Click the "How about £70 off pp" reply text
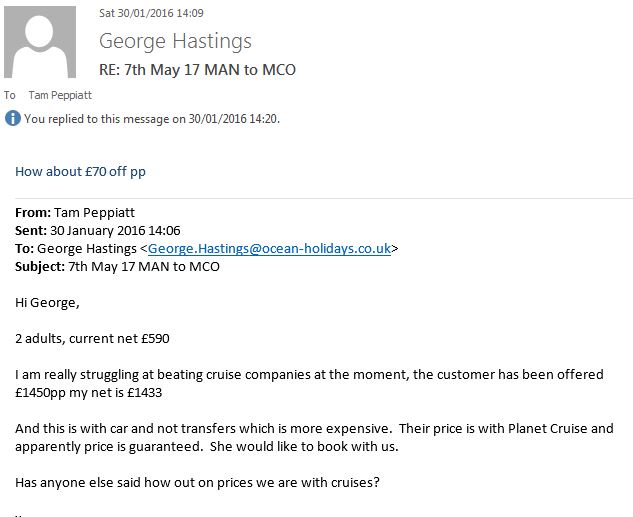Screen dimensions: 633x517 coord(80,171)
